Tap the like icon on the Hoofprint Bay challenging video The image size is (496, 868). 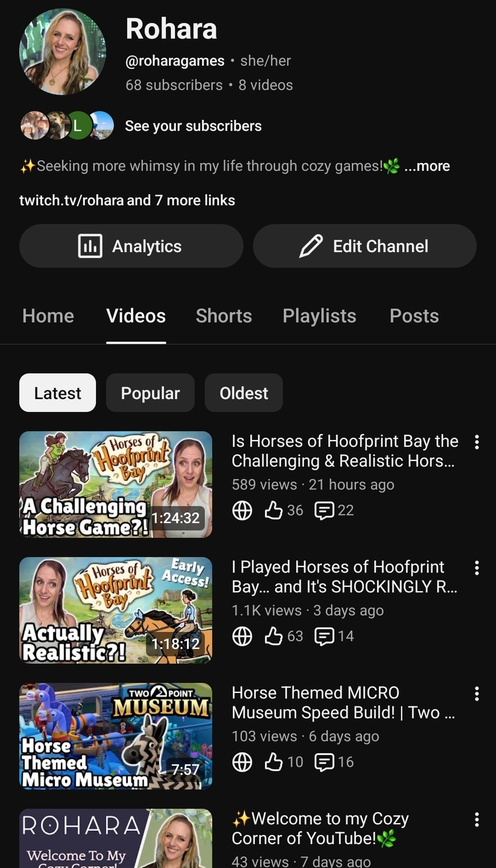274,510
